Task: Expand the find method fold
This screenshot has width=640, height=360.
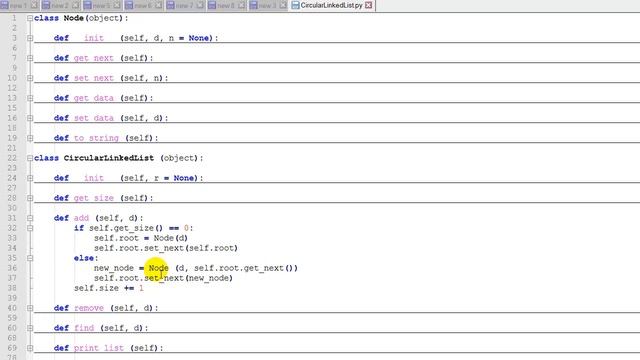Action: coord(30,328)
